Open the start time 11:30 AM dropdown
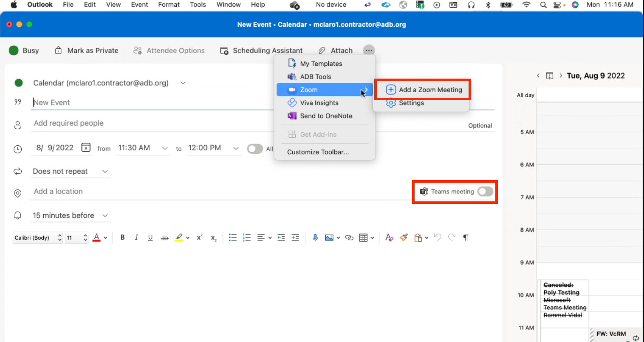Viewport: 644px width, 342px height. click(x=165, y=148)
